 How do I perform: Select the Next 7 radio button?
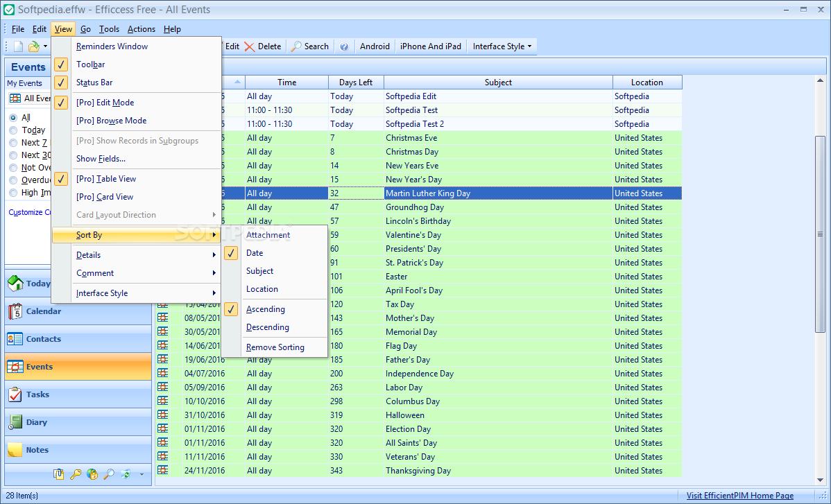tap(13, 142)
